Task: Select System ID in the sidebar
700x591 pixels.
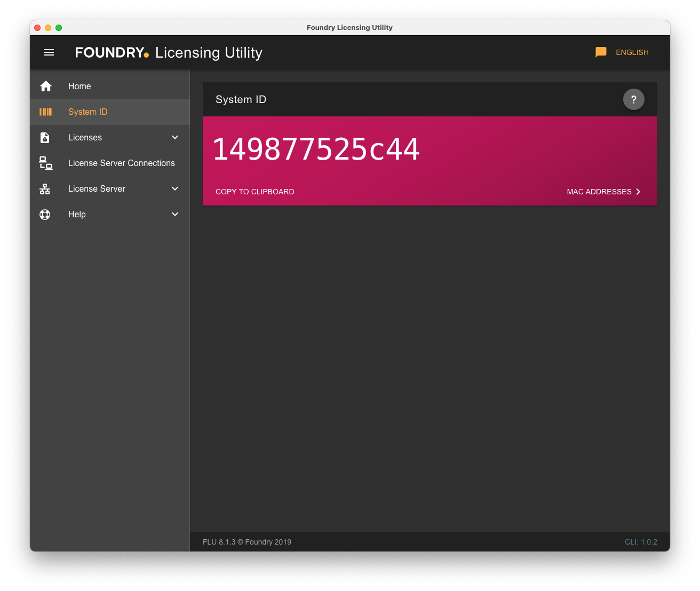Action: (87, 112)
